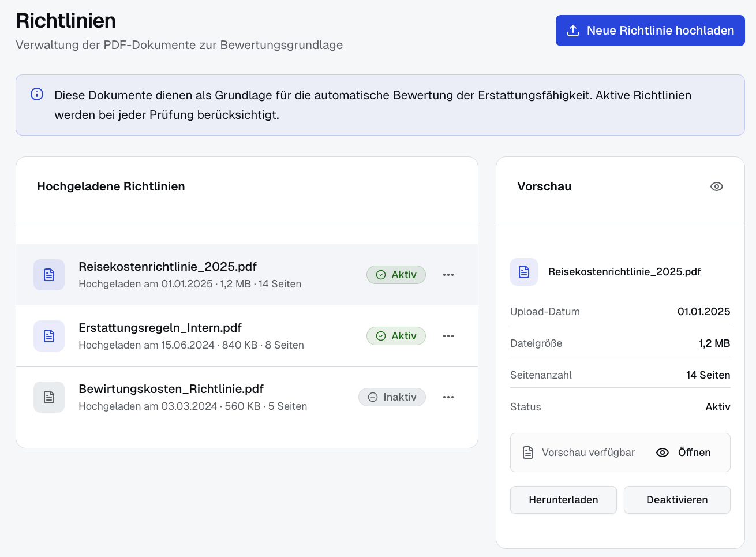Select the Hochgeladene Richtlinien panel header
Screen dimensions: 756x557
[111, 186]
